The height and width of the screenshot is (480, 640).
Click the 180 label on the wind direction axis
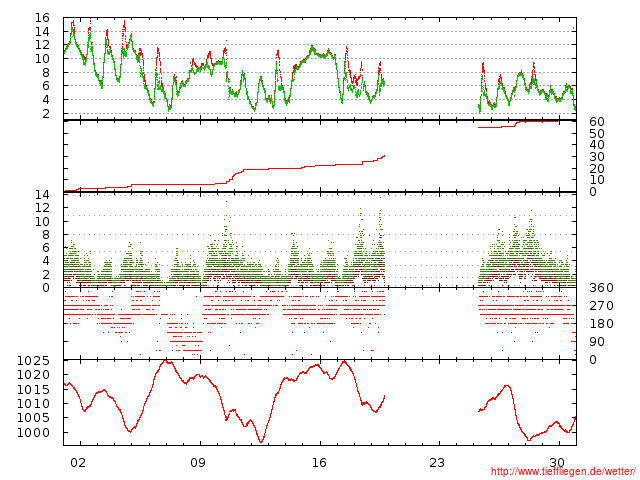click(601, 324)
